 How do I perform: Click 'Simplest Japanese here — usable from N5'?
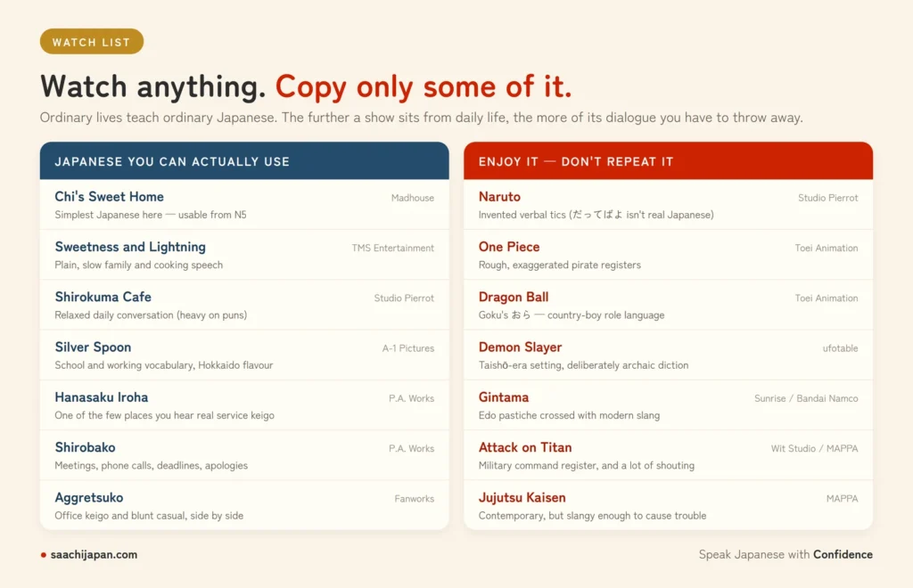[151, 215]
